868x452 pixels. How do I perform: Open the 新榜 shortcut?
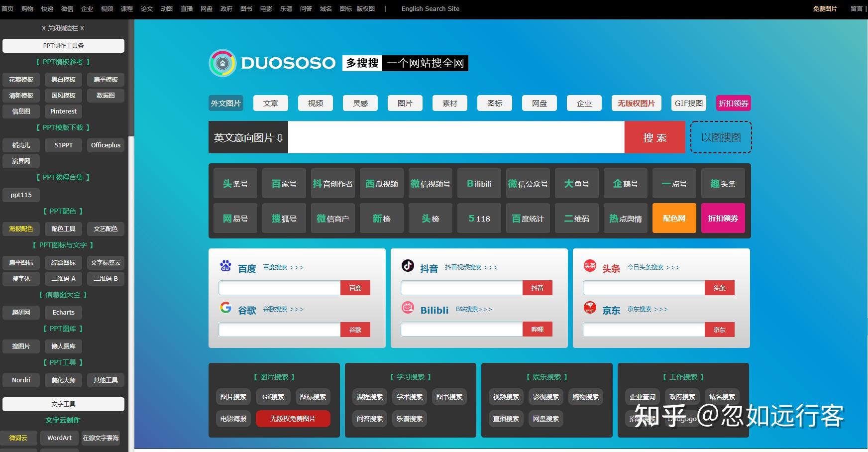click(382, 218)
